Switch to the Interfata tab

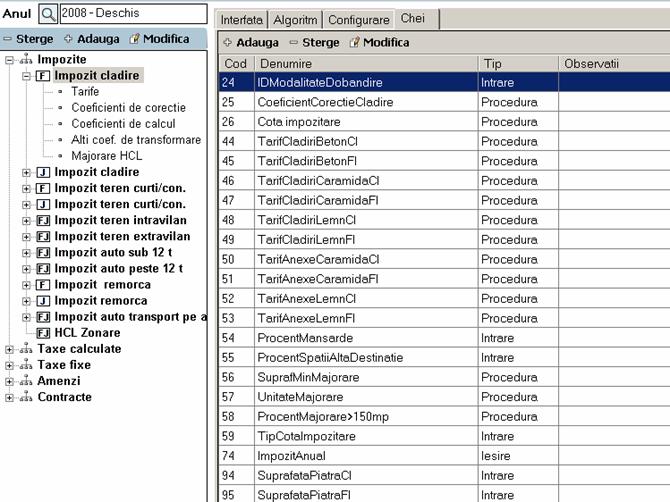242,19
